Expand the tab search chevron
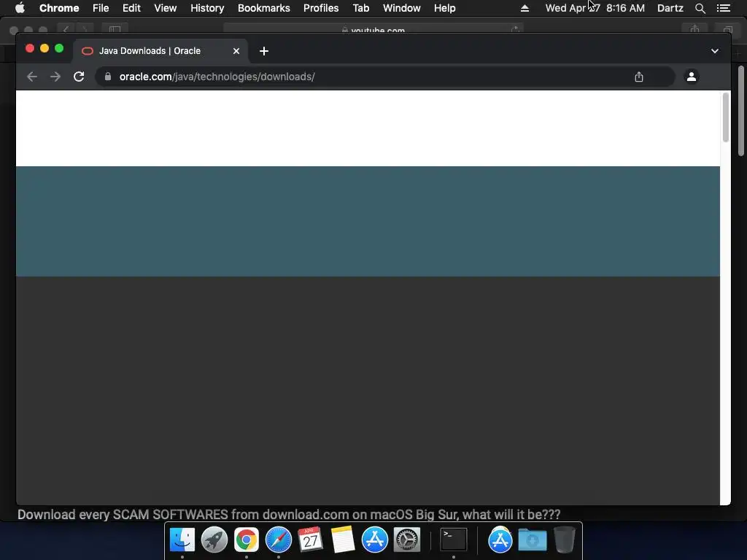This screenshot has width=747, height=560. coord(715,51)
